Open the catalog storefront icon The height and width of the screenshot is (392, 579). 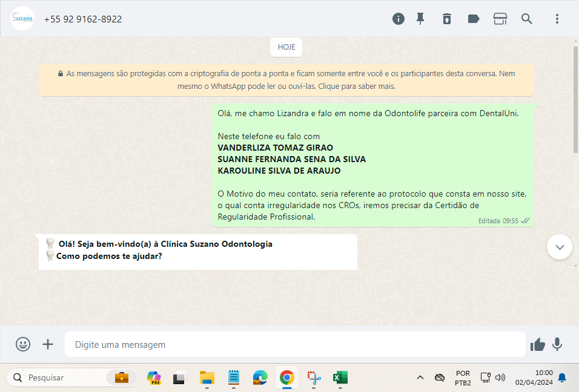click(500, 19)
